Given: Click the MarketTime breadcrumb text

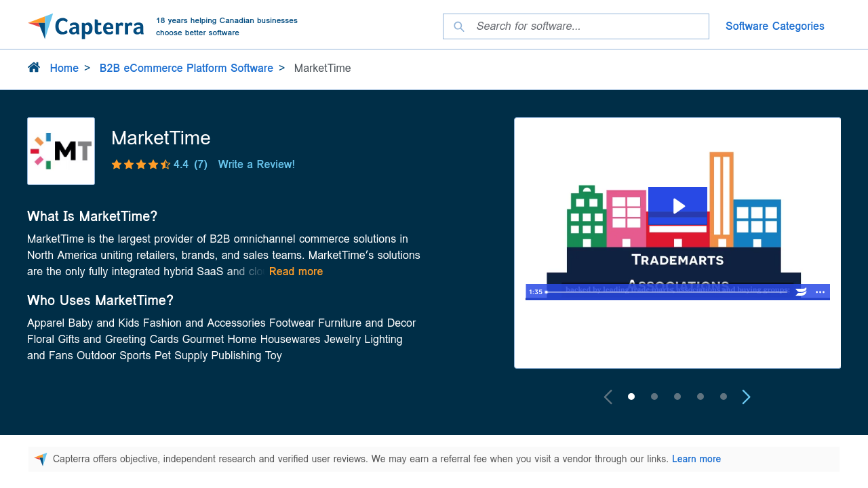Looking at the screenshot, I should [x=323, y=68].
